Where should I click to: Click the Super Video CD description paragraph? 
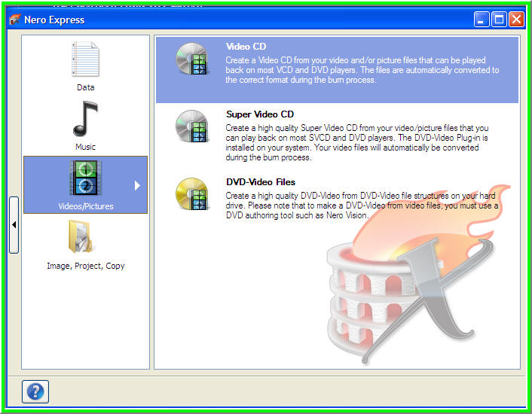(357, 142)
